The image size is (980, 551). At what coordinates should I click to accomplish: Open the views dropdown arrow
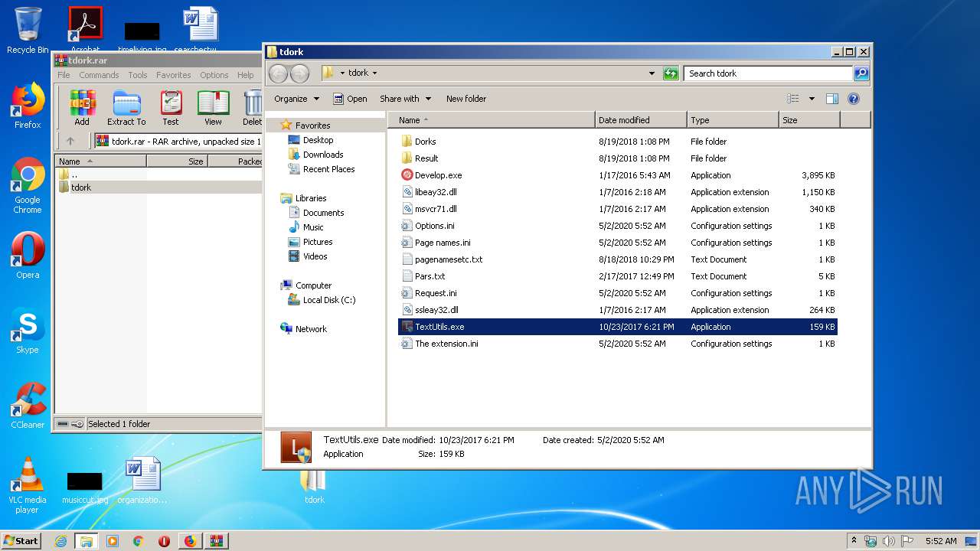(812, 99)
